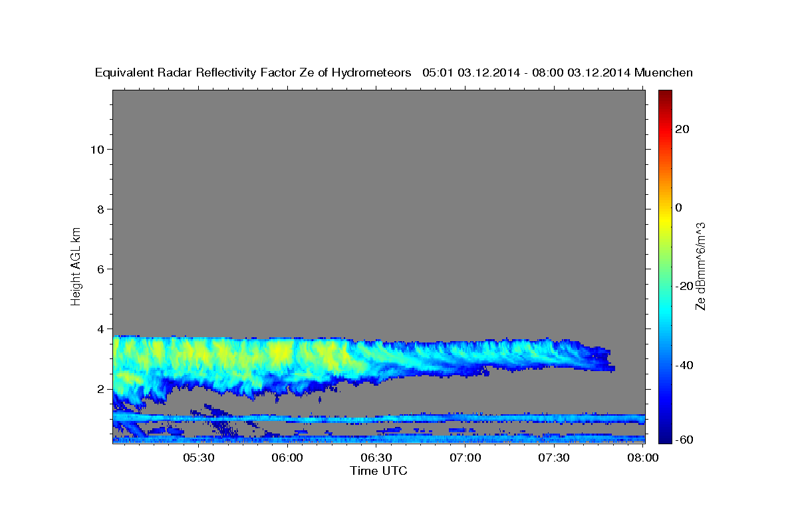Click the height tick label 6
This screenshot has width=798, height=532.
tap(100, 269)
